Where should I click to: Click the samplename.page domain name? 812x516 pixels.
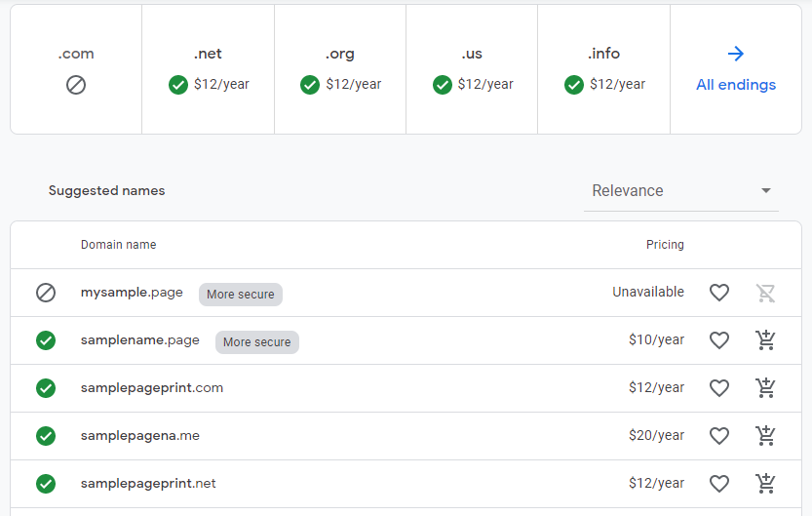(139, 340)
